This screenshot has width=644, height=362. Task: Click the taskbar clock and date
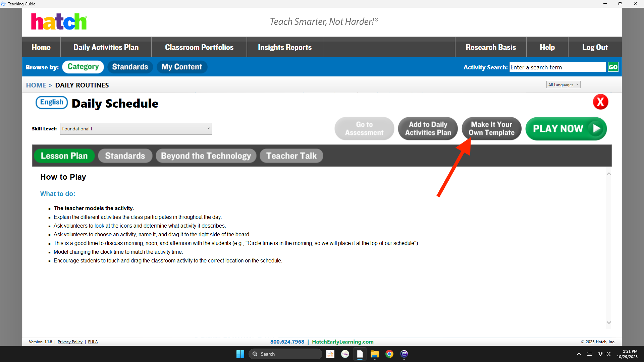click(627, 354)
